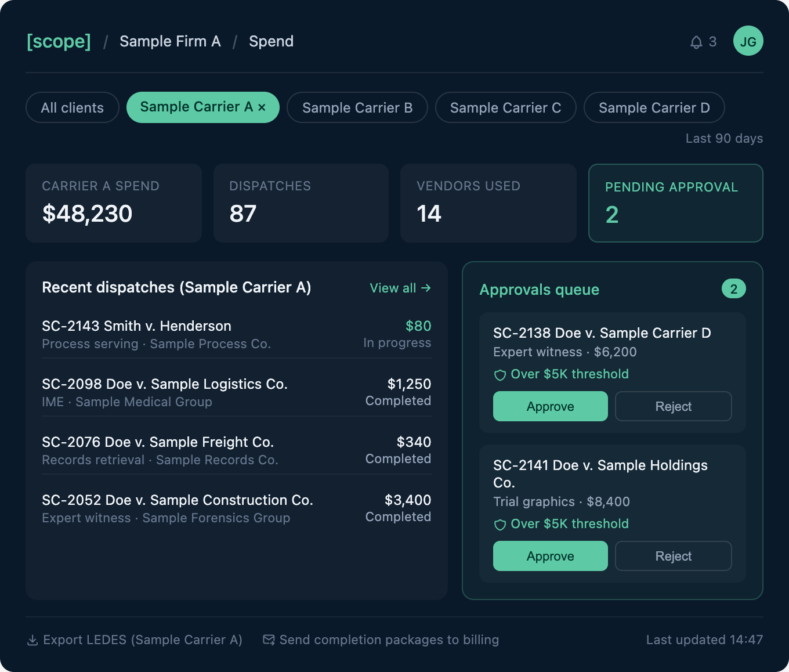Click the shield icon on SC-2138 threshold warning
The height and width of the screenshot is (672, 789).
pyautogui.click(x=500, y=375)
